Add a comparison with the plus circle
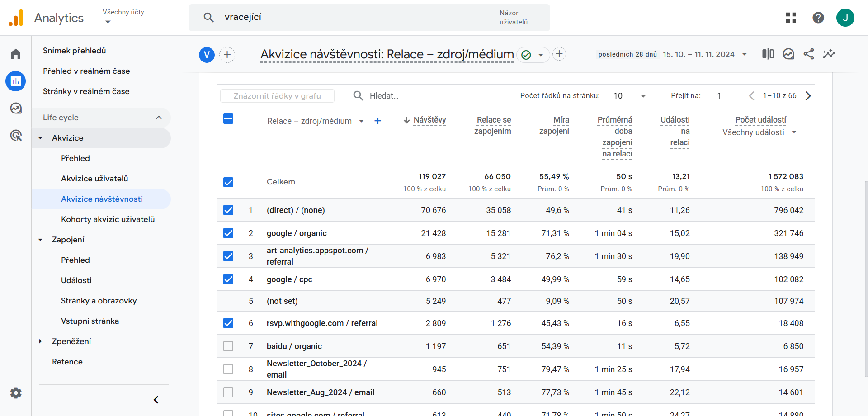868x416 pixels. (227, 55)
